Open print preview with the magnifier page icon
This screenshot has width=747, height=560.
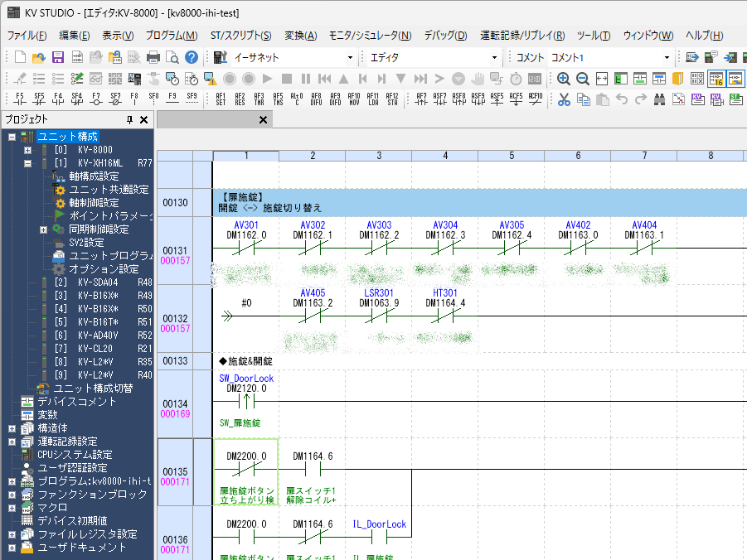(172, 58)
